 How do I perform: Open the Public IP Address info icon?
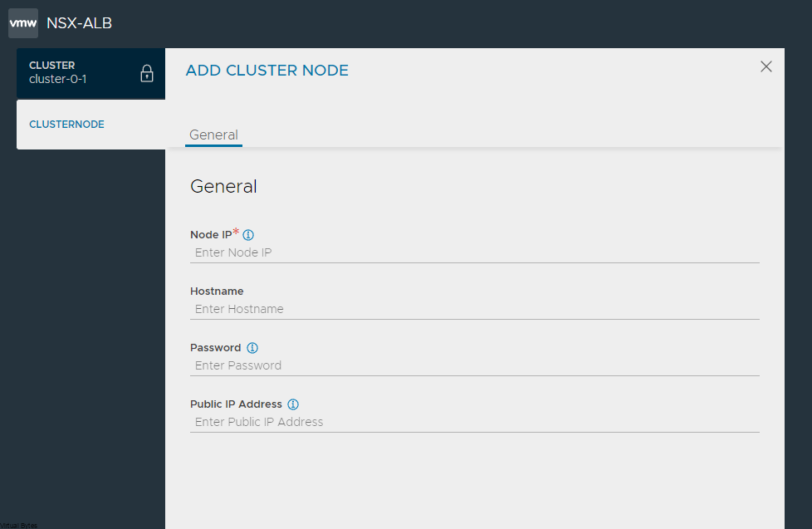click(293, 404)
